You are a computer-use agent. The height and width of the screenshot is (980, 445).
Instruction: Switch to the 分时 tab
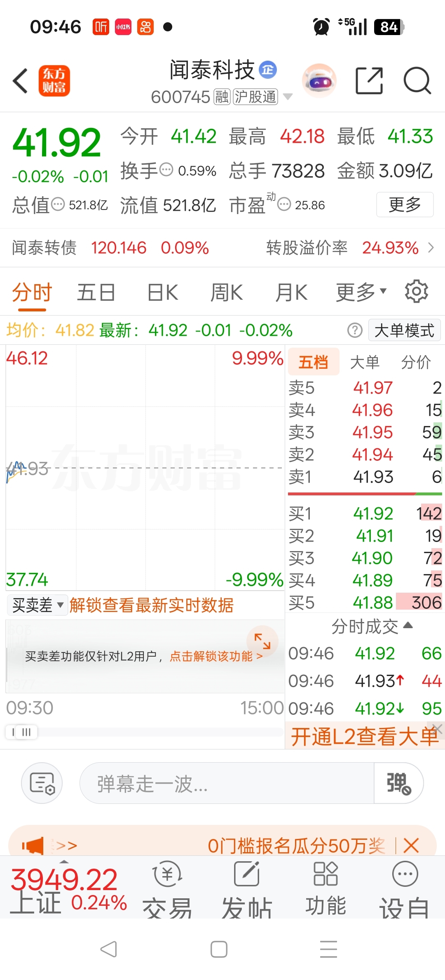(x=32, y=293)
